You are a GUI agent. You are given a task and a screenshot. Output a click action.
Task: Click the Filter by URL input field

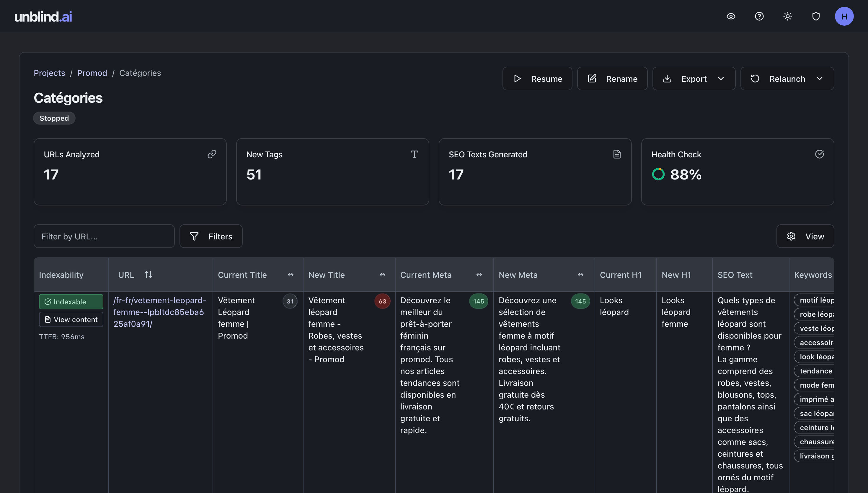tap(104, 236)
